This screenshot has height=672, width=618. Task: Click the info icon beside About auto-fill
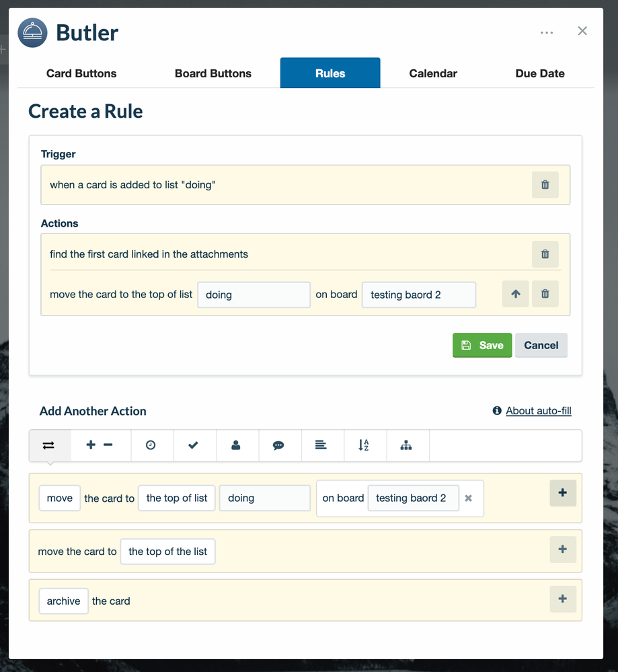pyautogui.click(x=497, y=410)
